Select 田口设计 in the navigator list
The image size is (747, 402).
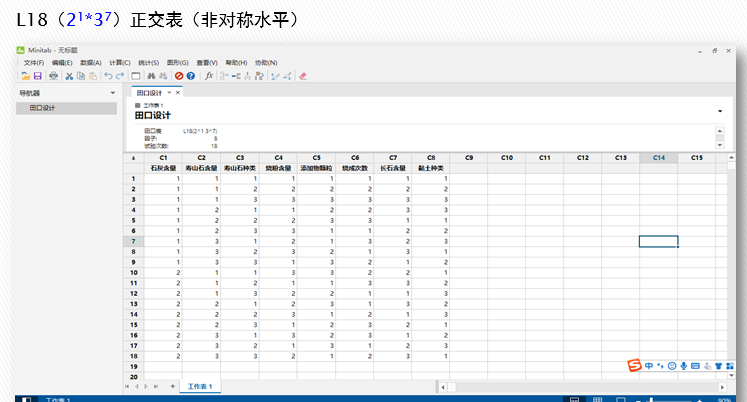(66, 108)
